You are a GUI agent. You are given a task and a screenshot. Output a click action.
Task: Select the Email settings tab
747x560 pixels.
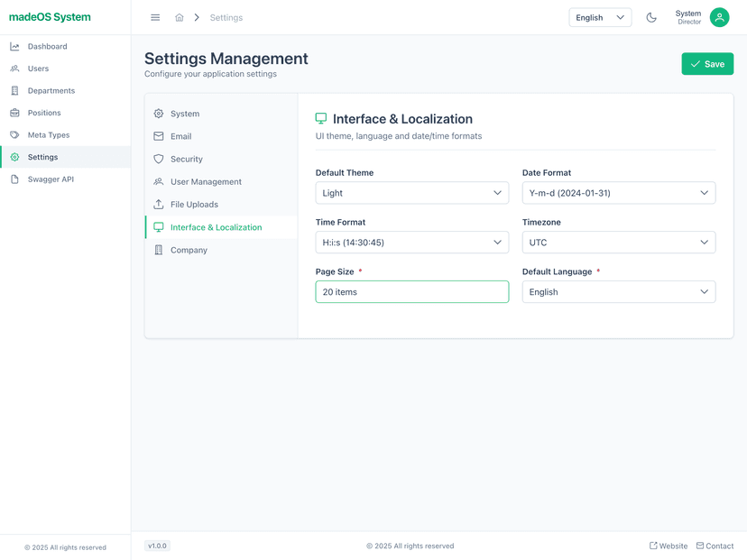[221, 136]
